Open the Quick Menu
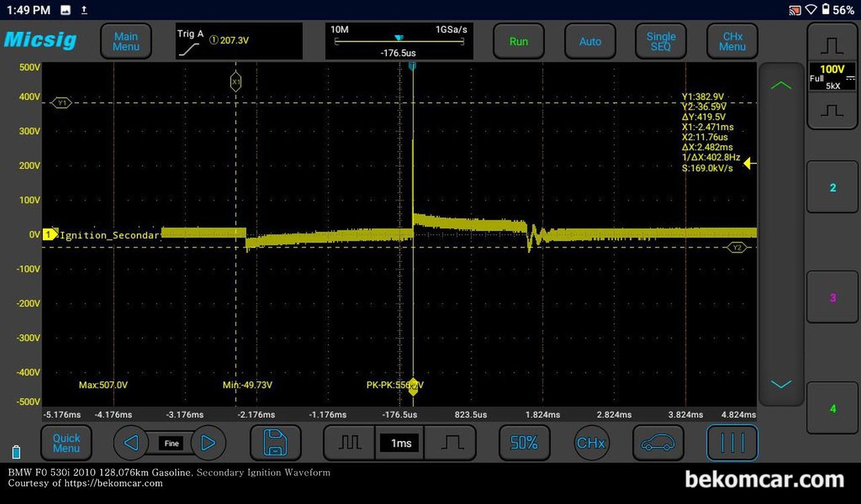Screen dimensions: 861x504 [66, 443]
